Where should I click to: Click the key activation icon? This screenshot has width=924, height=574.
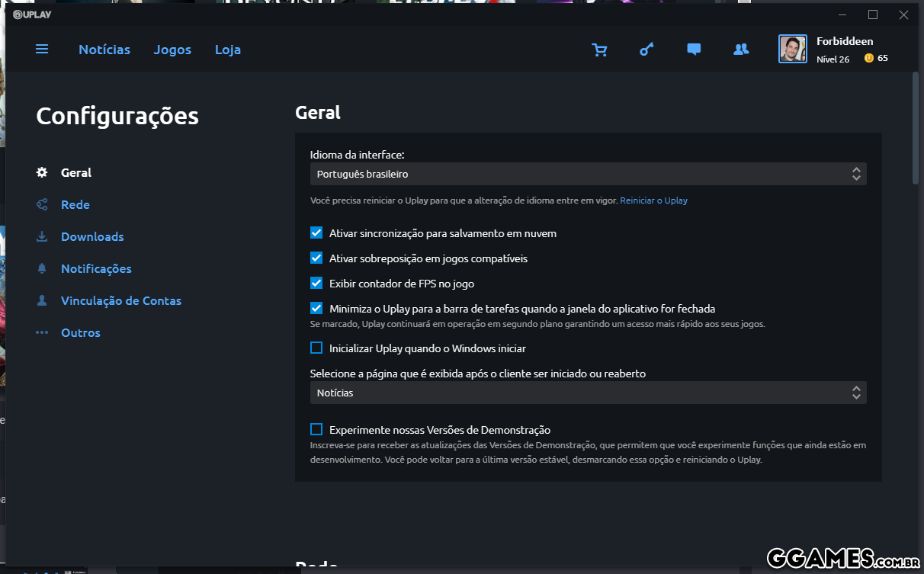(x=646, y=50)
